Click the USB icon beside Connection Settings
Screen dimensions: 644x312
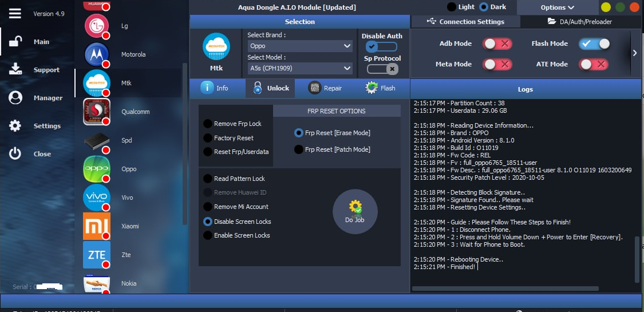point(432,21)
